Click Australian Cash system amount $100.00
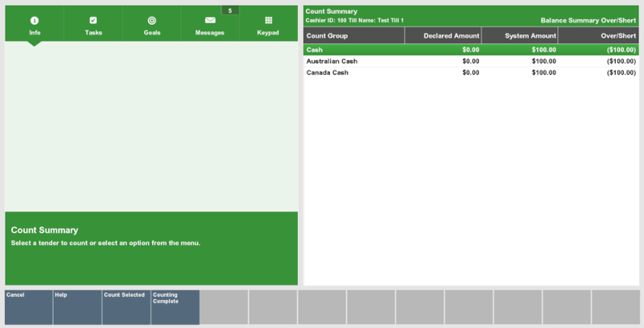Viewport: 644px width, 328px height. [x=544, y=61]
